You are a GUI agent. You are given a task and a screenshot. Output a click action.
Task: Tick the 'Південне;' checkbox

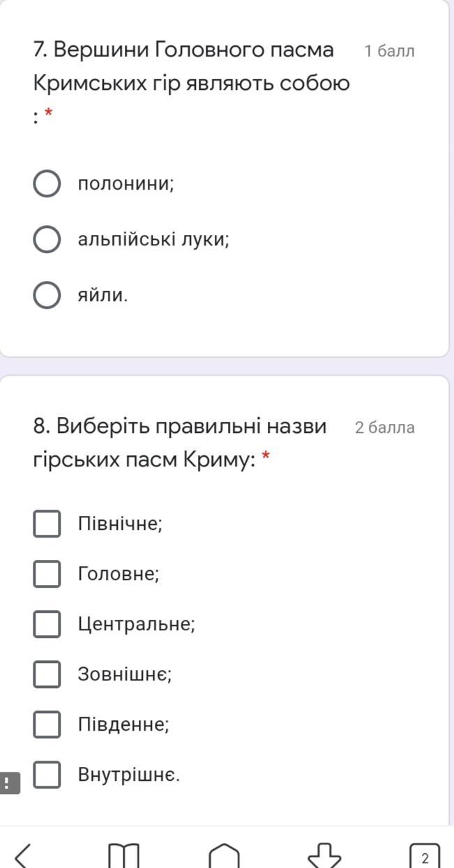point(47,725)
